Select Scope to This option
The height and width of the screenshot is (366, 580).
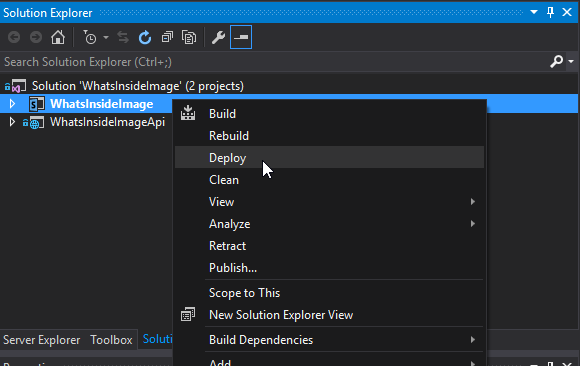click(x=329, y=293)
